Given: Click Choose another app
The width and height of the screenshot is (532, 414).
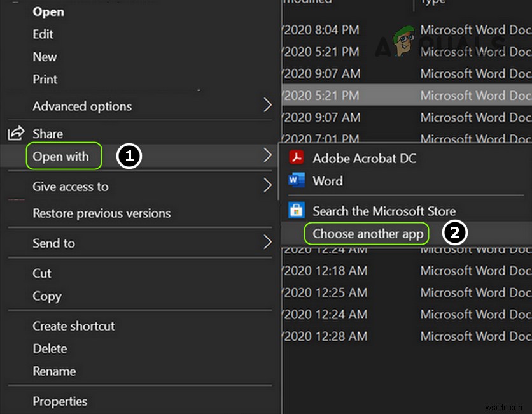Looking at the screenshot, I should coord(368,234).
